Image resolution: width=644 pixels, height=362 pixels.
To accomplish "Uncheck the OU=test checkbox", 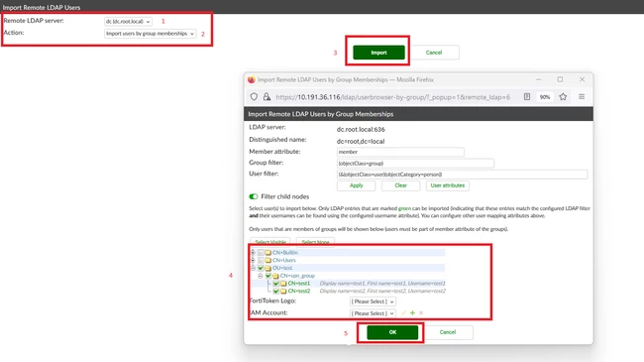I will 261,268.
